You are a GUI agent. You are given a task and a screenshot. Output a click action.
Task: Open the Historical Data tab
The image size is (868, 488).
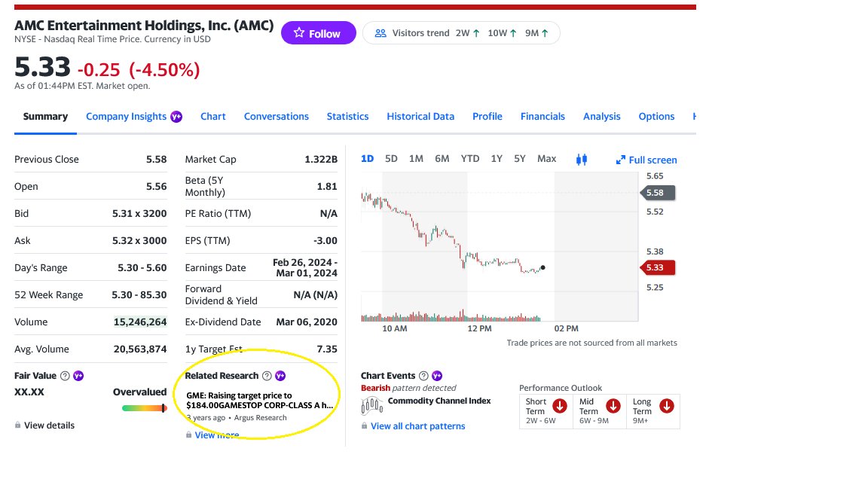point(420,116)
